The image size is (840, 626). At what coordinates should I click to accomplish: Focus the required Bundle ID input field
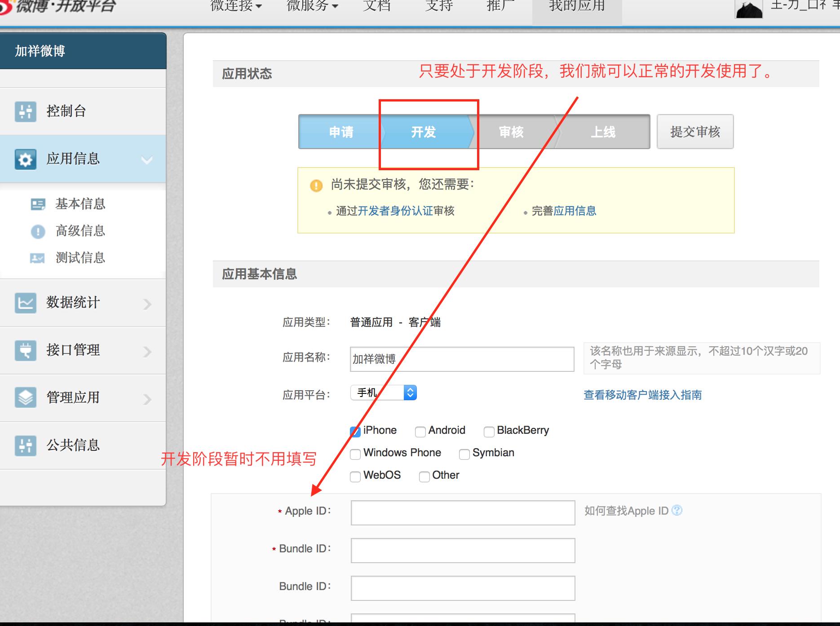(x=463, y=551)
